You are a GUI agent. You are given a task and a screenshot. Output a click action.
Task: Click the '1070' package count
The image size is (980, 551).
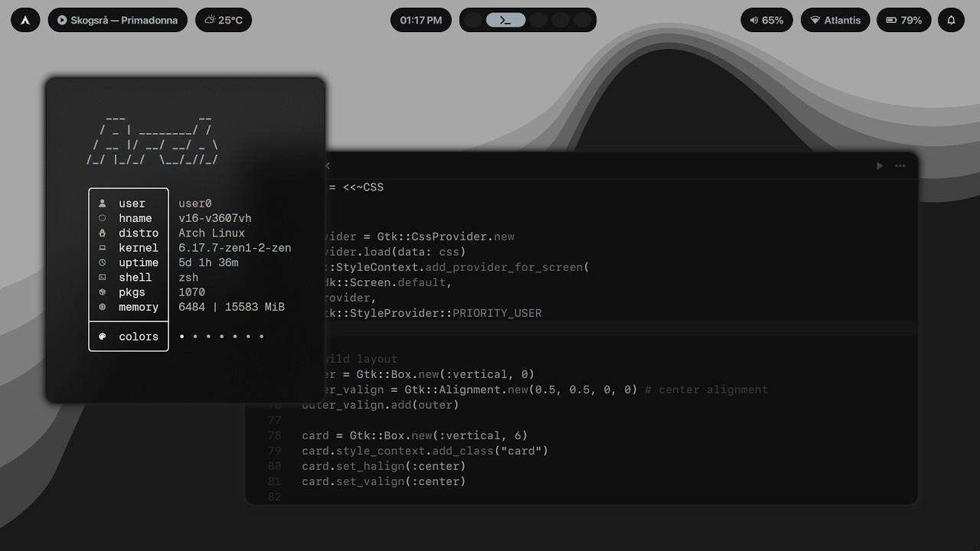point(192,292)
